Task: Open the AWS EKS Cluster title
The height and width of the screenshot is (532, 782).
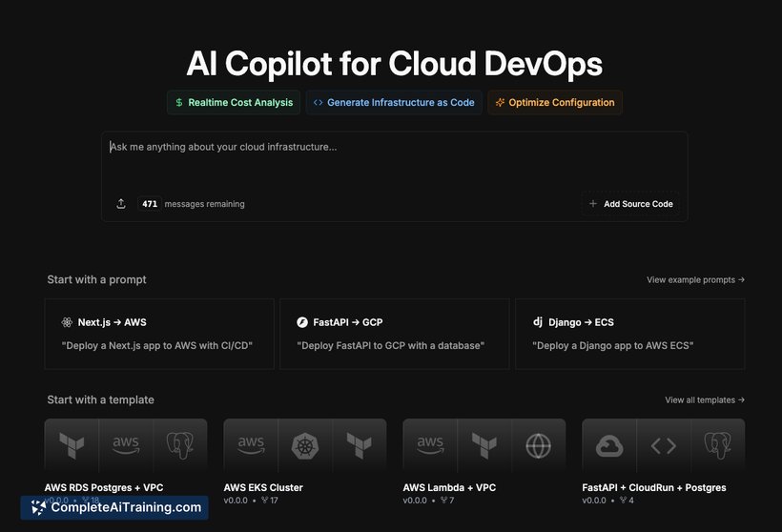Action: pyautogui.click(x=263, y=487)
